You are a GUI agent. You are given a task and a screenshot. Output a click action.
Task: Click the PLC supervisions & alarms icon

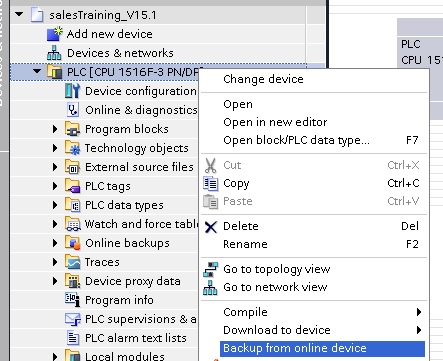(x=73, y=319)
